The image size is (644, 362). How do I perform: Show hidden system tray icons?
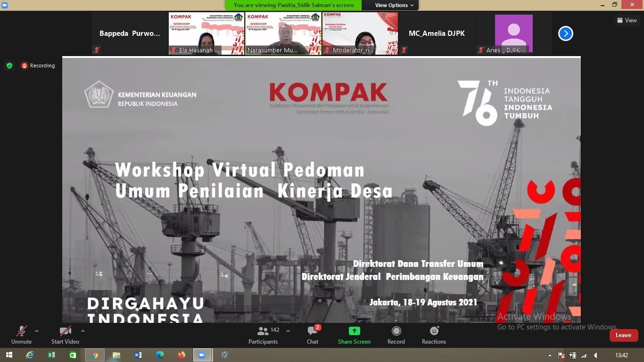coord(550,355)
